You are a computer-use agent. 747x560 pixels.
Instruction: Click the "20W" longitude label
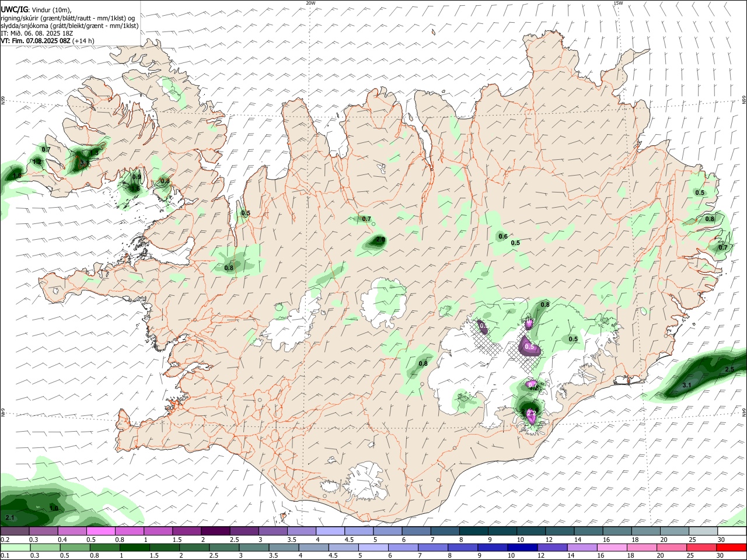coord(310,3)
